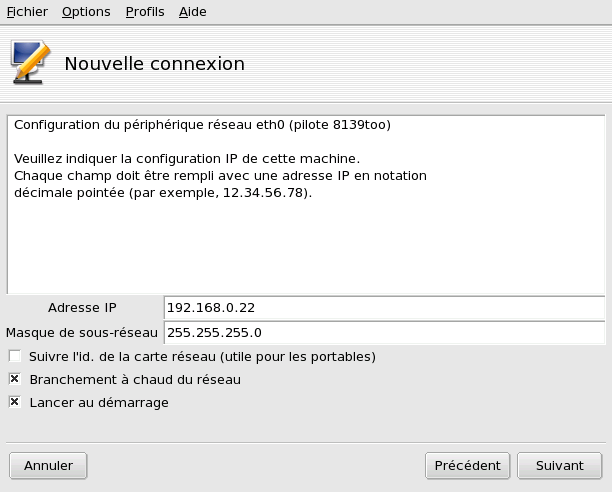Click the eth0 device configuration line
The height and width of the screenshot is (492, 612).
click(202, 126)
